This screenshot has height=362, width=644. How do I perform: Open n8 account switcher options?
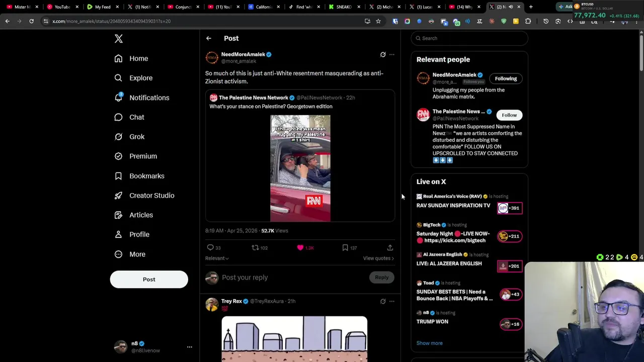[x=190, y=347]
